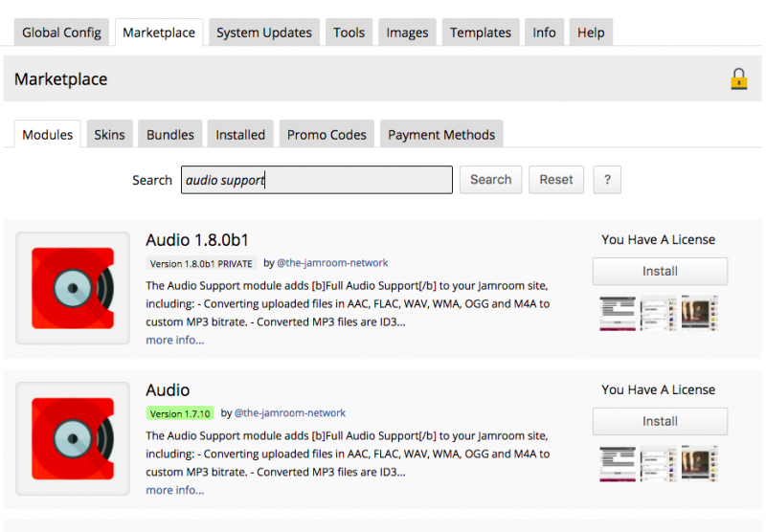
Task: Show the Installed sub-tab
Action: pyautogui.click(x=240, y=135)
